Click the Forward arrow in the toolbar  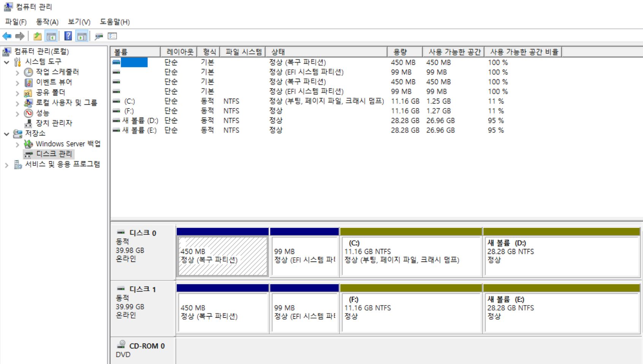click(x=20, y=36)
